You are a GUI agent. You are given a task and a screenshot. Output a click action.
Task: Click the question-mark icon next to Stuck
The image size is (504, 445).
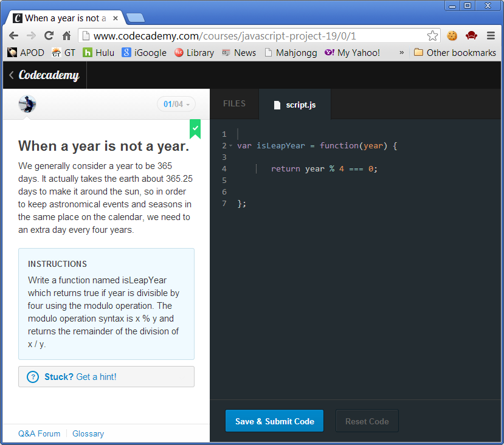click(x=33, y=377)
